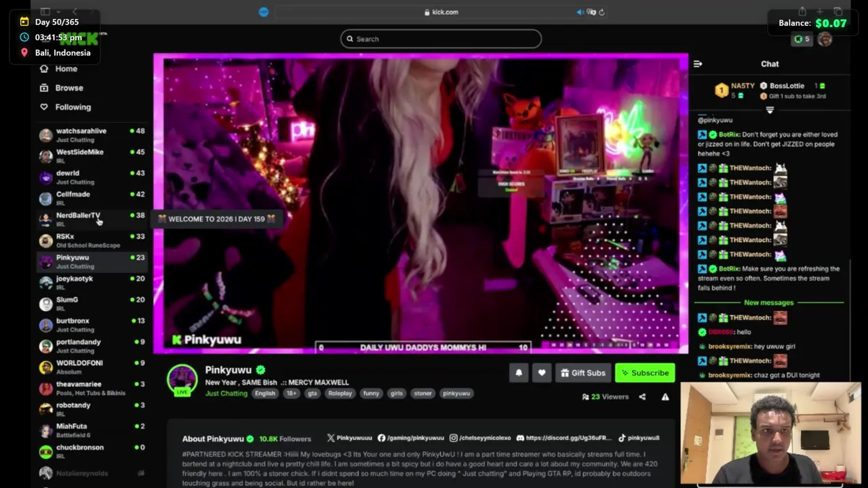Click the stream video player
The width and height of the screenshot is (868, 488).
tap(420, 203)
